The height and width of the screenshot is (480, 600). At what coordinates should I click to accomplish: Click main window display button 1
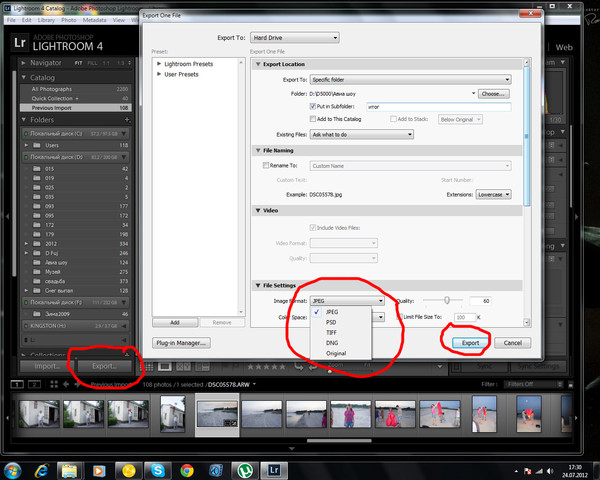(17, 384)
